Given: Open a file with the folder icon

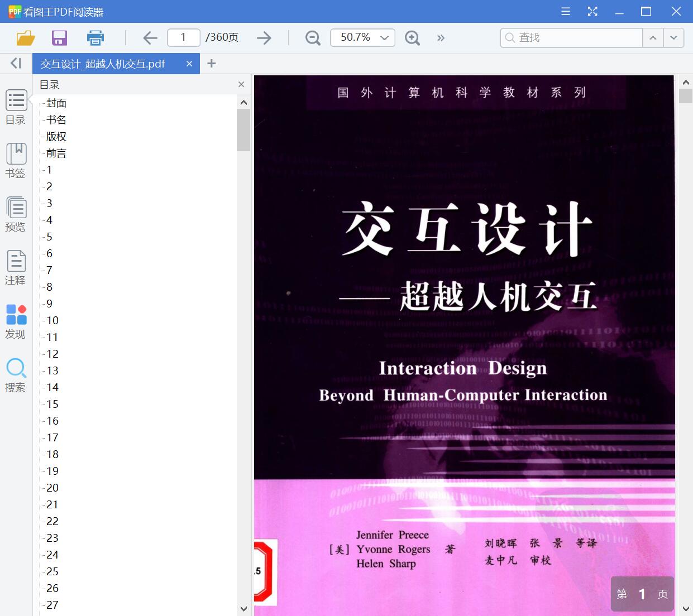Looking at the screenshot, I should click(26, 38).
